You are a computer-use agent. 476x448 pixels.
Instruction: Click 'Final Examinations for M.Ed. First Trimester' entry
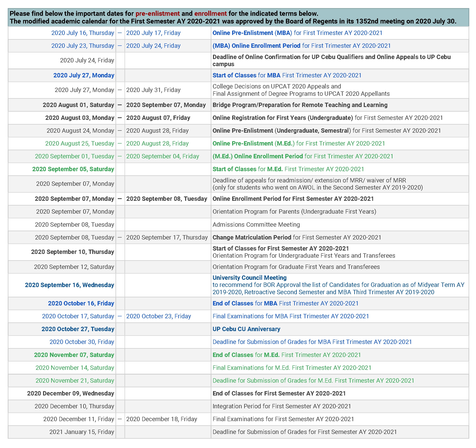click(292, 368)
